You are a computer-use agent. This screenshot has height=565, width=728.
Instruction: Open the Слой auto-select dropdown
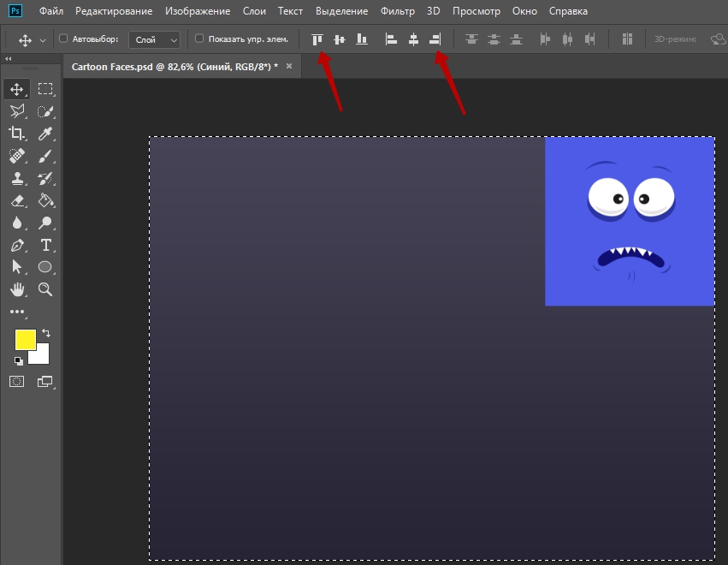(x=155, y=40)
